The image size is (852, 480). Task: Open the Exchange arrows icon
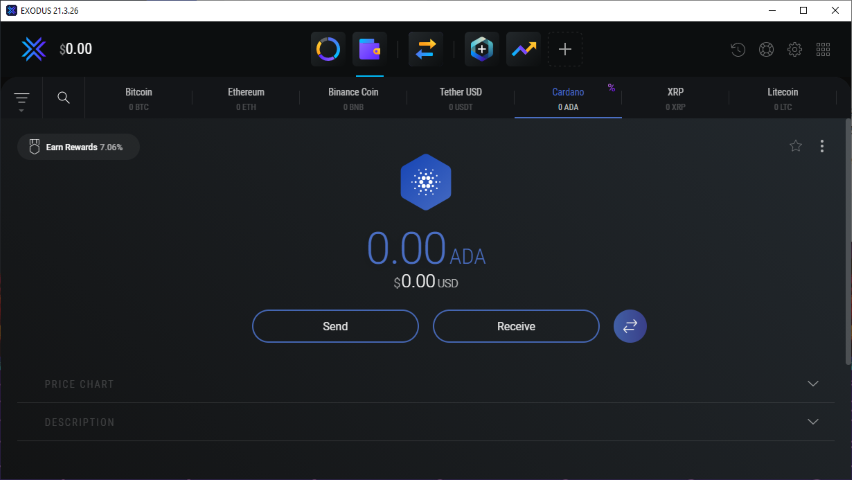(427, 48)
